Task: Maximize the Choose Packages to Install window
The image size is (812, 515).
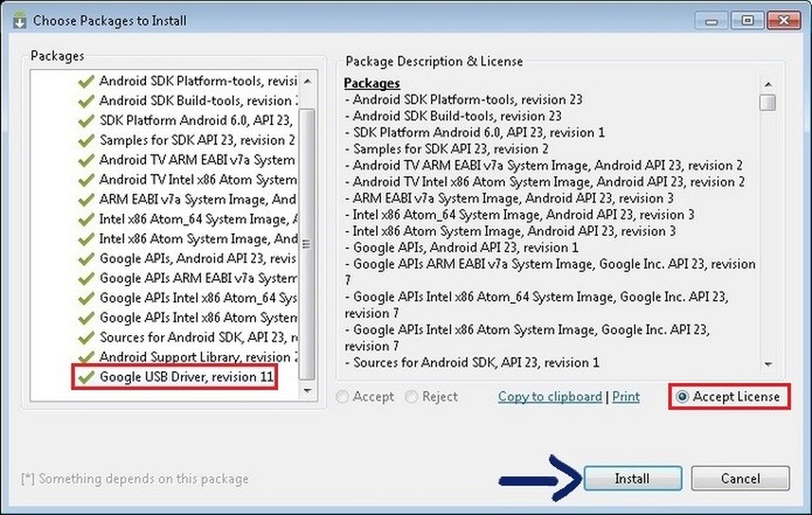Action: click(748, 21)
